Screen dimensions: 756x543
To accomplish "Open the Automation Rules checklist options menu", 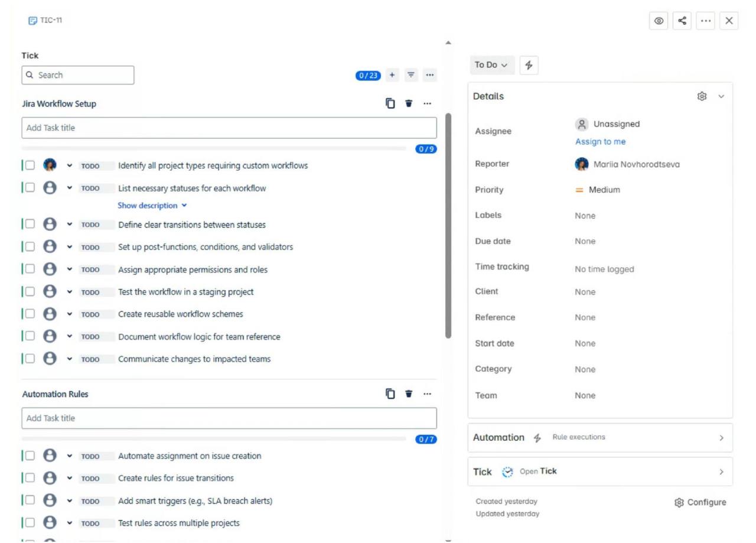I will pos(428,394).
